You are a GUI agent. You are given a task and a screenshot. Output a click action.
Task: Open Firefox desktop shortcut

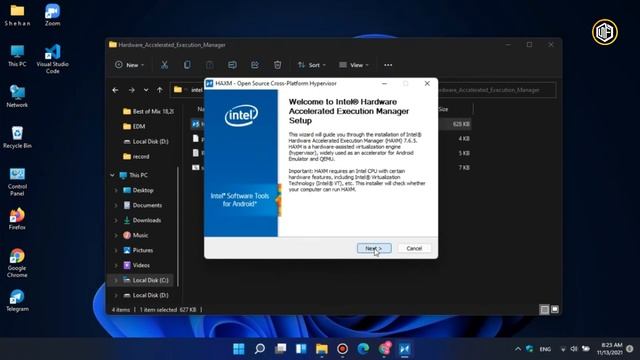pos(17,219)
